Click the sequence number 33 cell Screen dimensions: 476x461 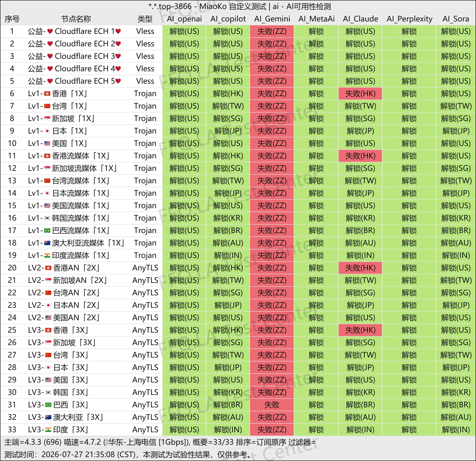pos(12,430)
